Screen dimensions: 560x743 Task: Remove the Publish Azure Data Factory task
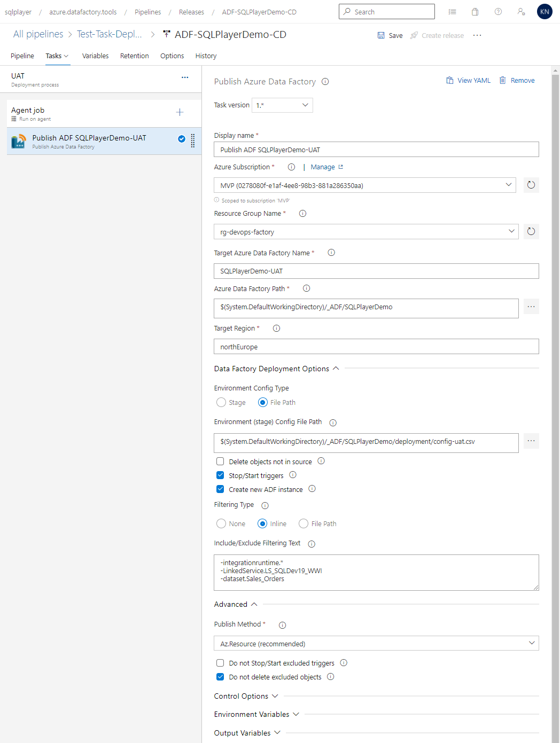tap(517, 80)
